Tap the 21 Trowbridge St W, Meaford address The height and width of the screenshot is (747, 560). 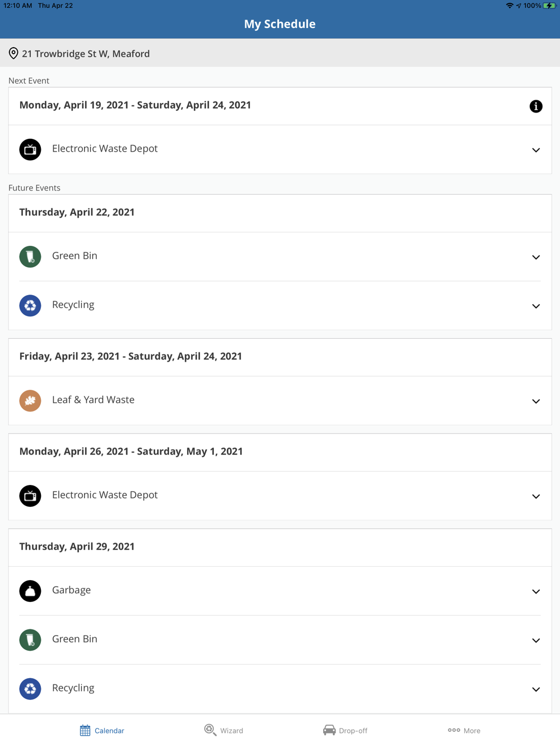click(86, 54)
